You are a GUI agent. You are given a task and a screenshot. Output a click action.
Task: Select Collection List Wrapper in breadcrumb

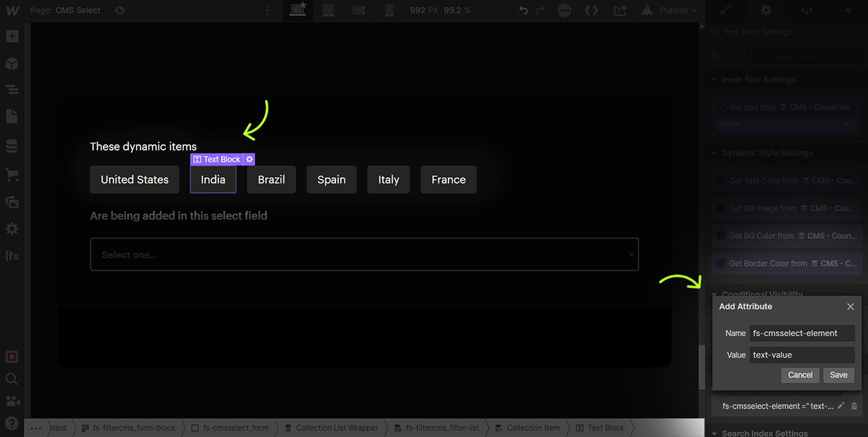pyautogui.click(x=330, y=428)
